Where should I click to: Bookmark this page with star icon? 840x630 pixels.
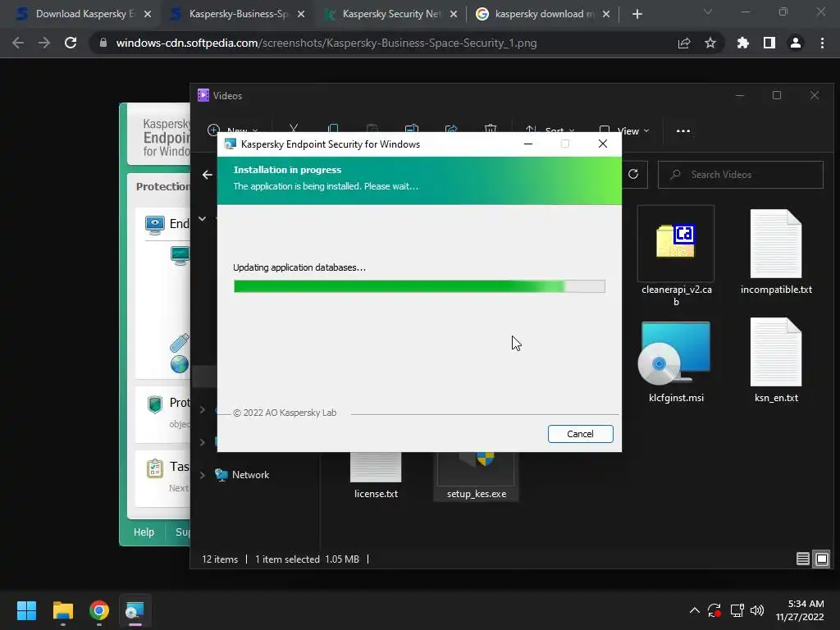point(710,43)
